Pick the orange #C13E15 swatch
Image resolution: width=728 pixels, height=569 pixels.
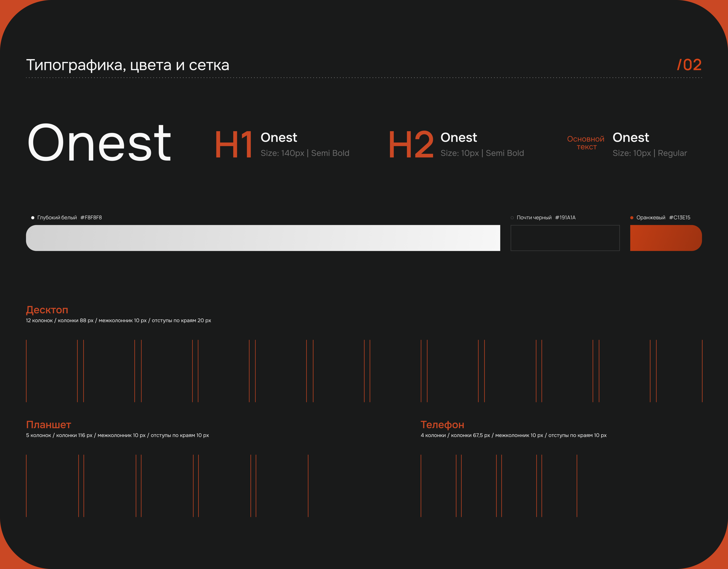point(666,238)
